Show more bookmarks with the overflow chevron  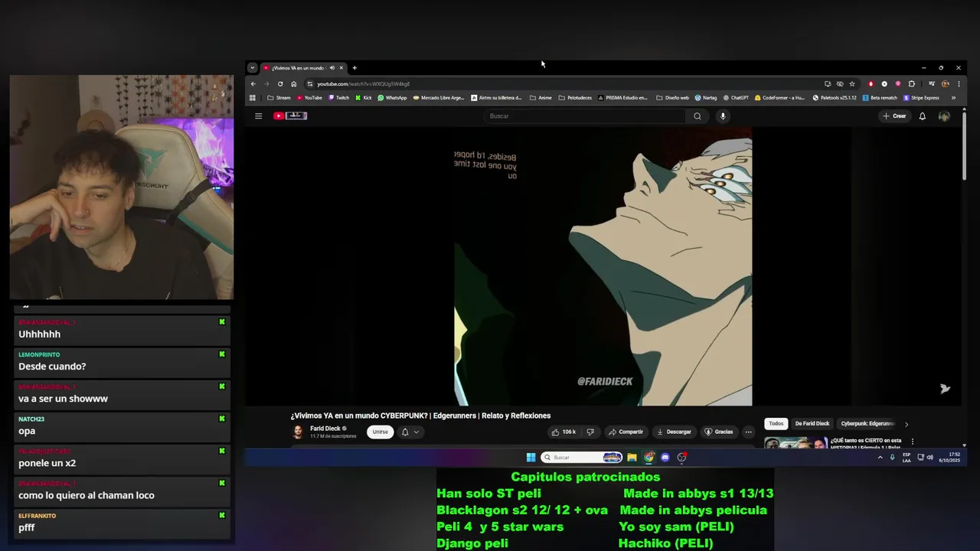(953, 98)
